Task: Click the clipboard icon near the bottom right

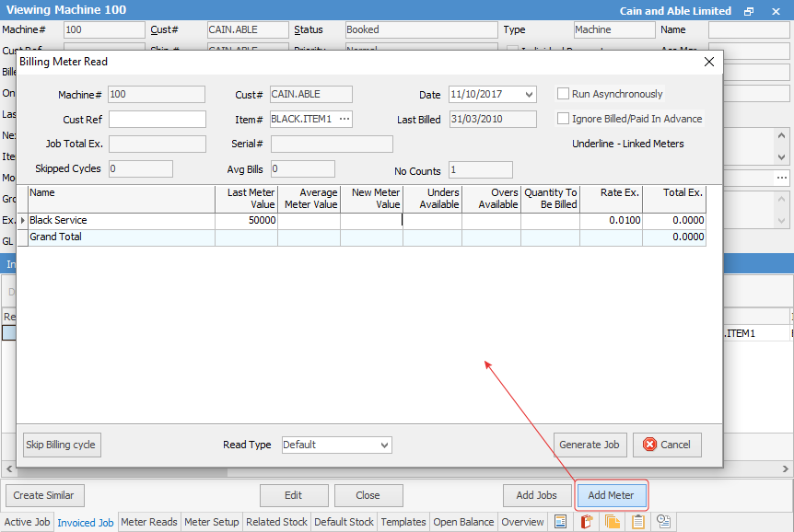Action: [x=638, y=521]
